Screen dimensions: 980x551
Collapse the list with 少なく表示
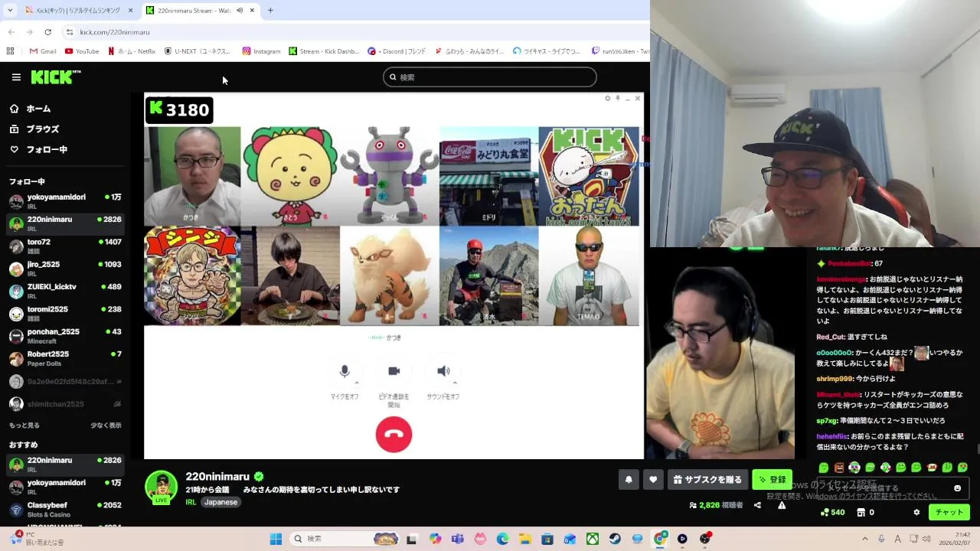click(x=106, y=425)
